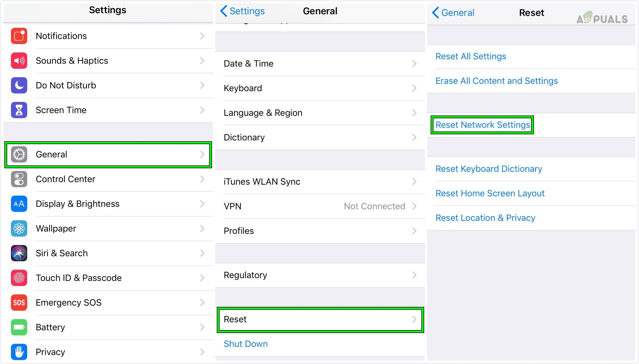Tap the Reset Network Settings link
Screen dimensions: 639x364
pos(482,125)
